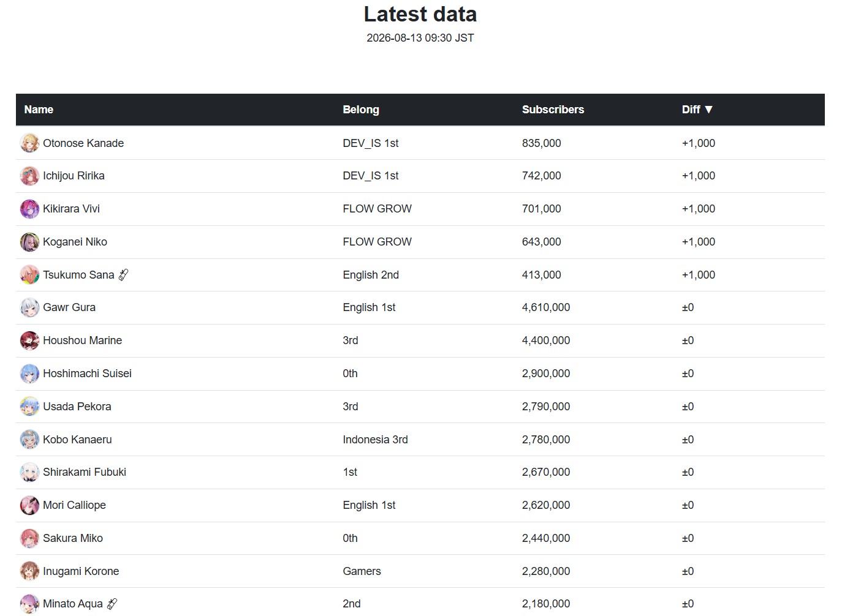Click Koganei Niko's avatar icon

(x=29, y=242)
